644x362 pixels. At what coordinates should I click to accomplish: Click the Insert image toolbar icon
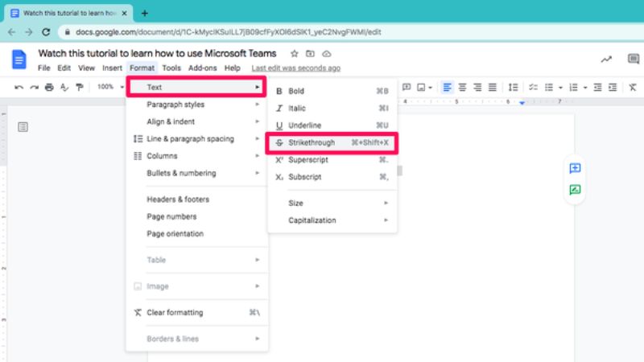tap(421, 87)
